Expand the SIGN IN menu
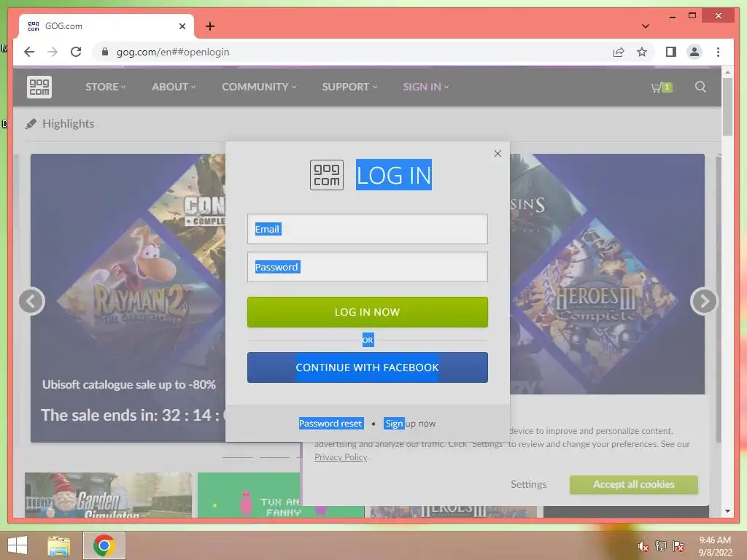 coord(425,87)
